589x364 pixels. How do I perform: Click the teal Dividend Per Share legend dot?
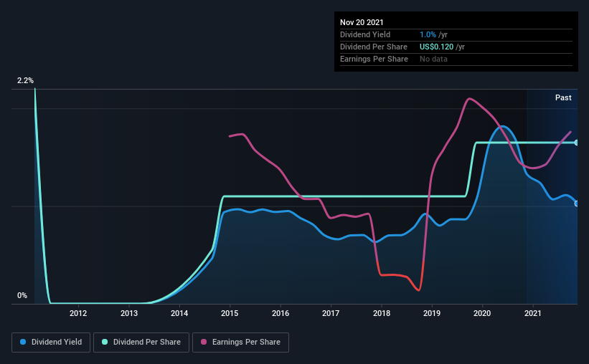click(x=105, y=342)
